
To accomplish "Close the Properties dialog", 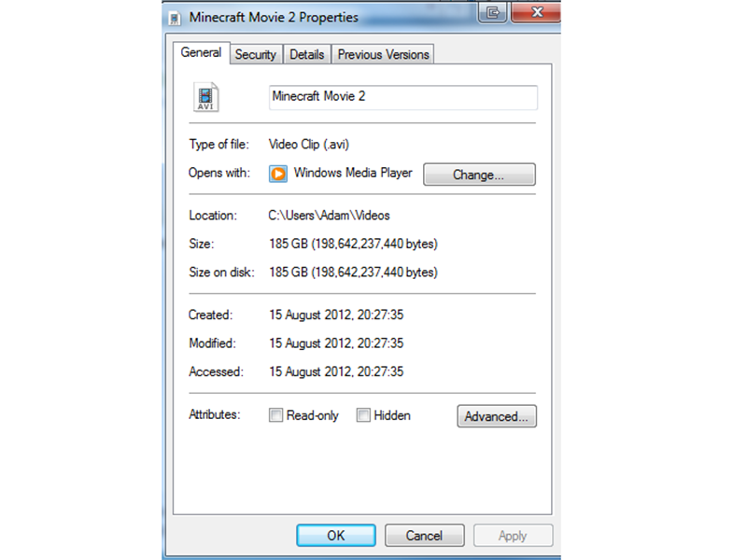I will (x=536, y=12).
